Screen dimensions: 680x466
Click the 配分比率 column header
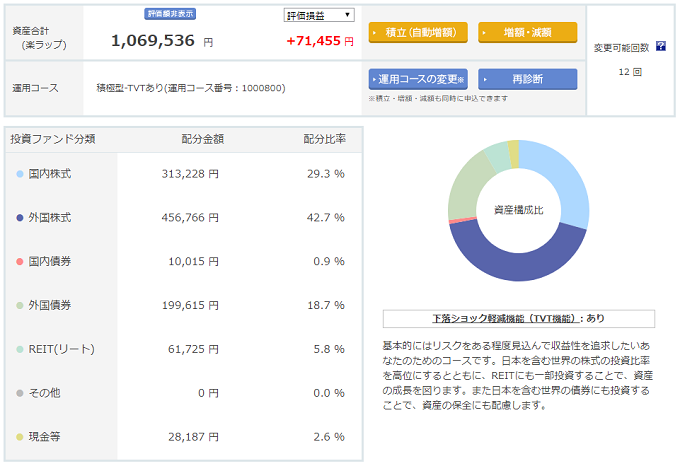click(x=324, y=139)
